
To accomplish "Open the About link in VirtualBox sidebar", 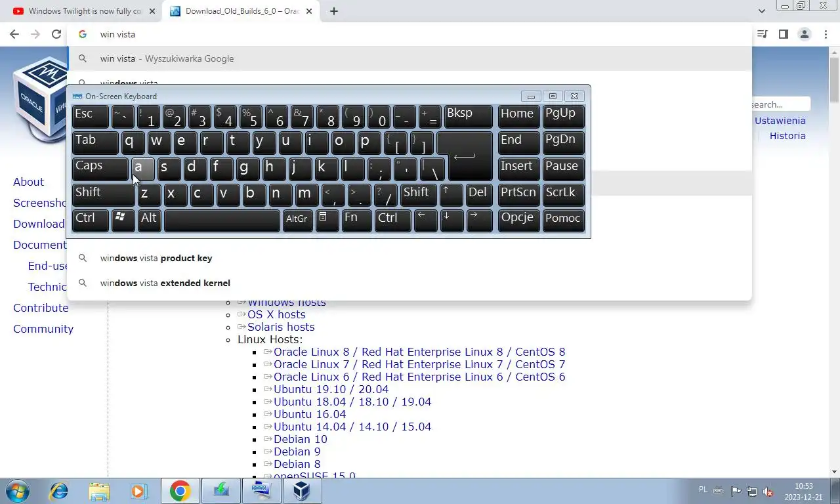I will point(29,182).
